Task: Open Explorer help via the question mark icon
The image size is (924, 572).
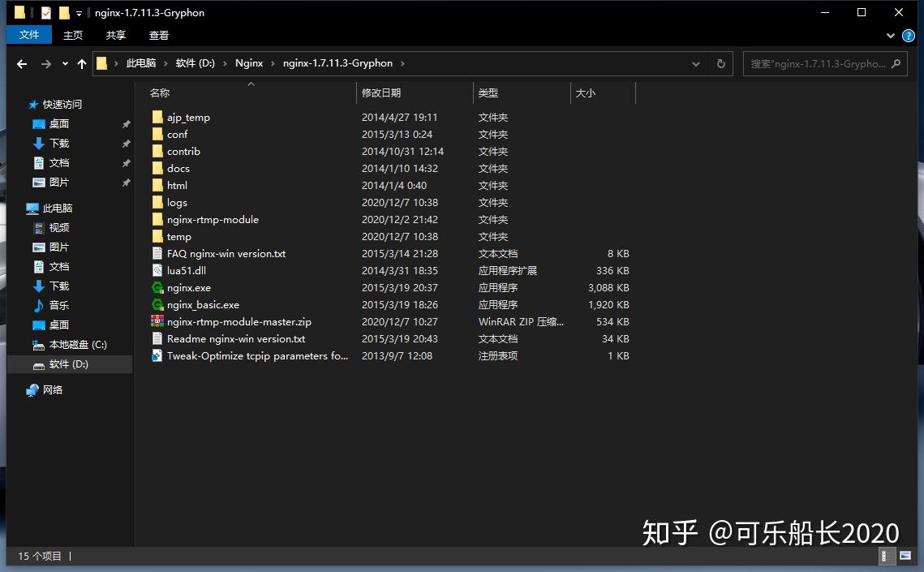Action: [x=909, y=35]
